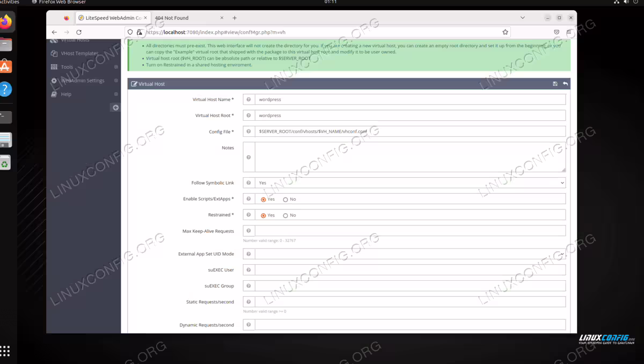This screenshot has height=364, width=644.
Task: Click the clock in the top bar
Action: [x=331, y=2]
